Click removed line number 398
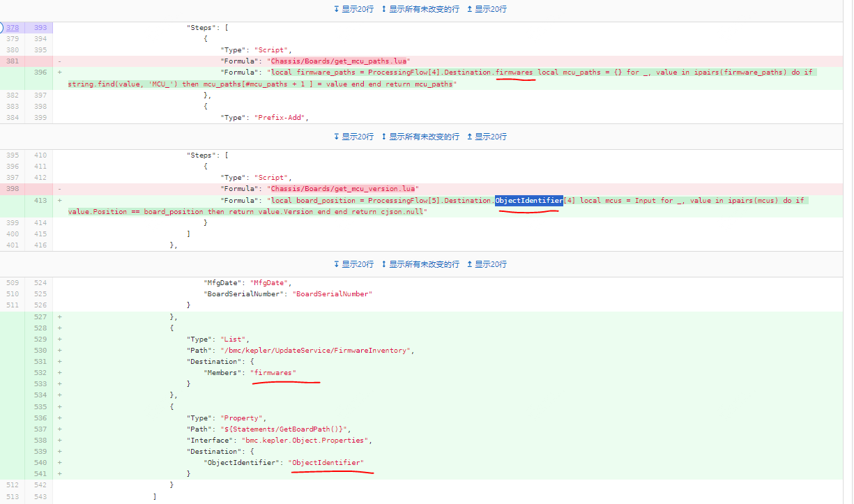This screenshot has width=854, height=504. pos(13,188)
